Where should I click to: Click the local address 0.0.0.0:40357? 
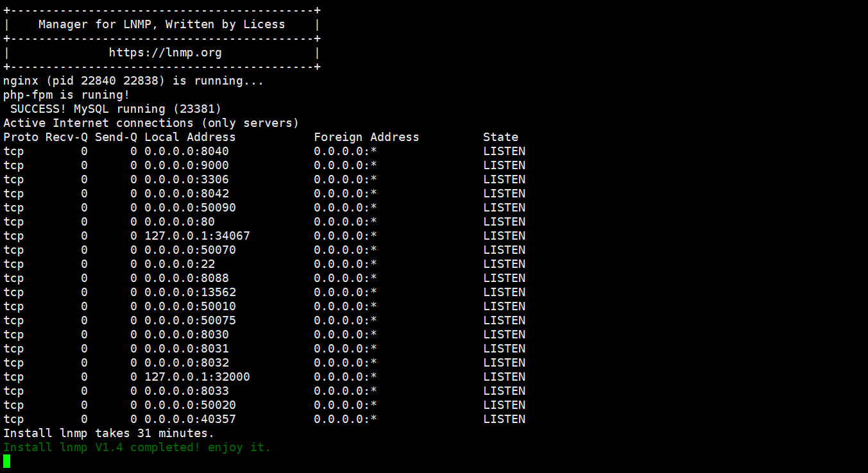[x=190, y=419]
